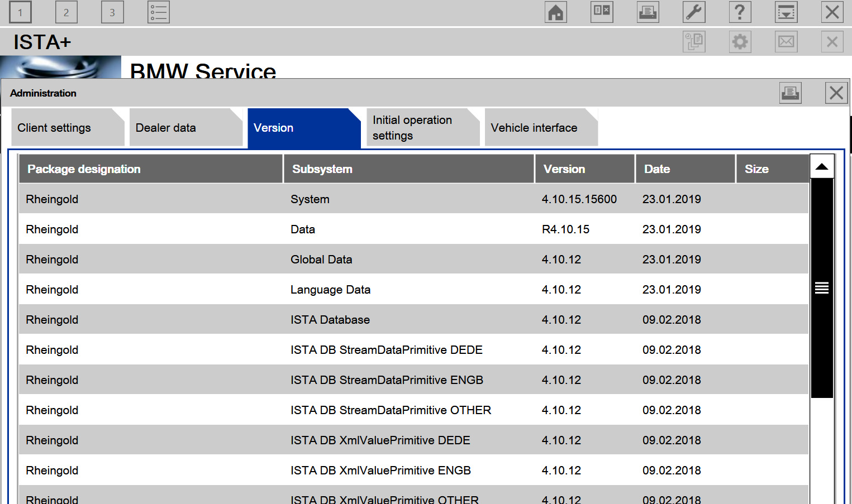This screenshot has width=852, height=504.
Task: Click the Size column header
Action: (x=773, y=169)
